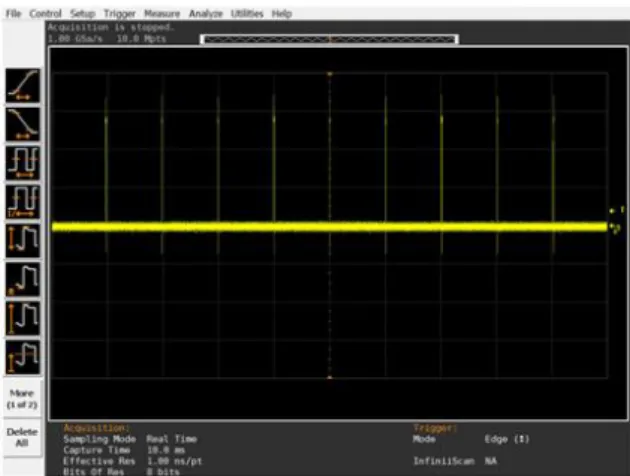Add the minimum voltage measurement icon
This screenshot has height=476, width=630.
(23, 279)
